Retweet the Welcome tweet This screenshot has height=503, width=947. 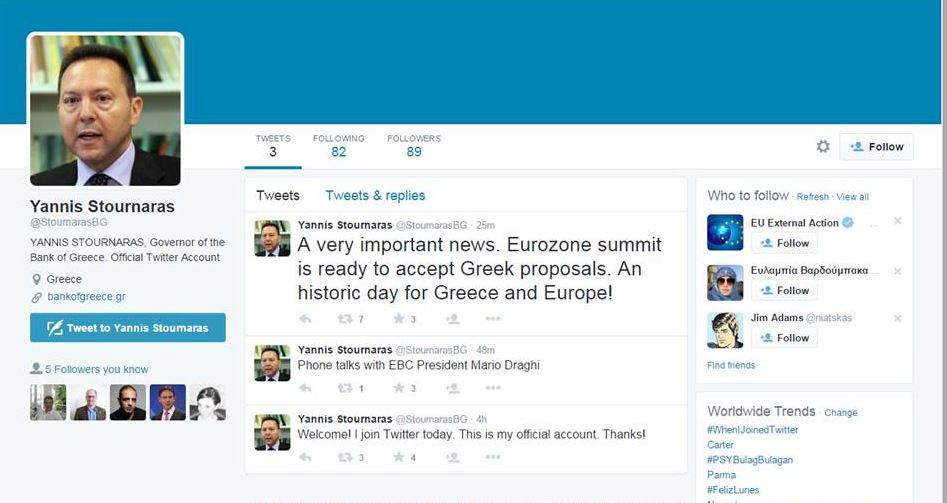346,457
